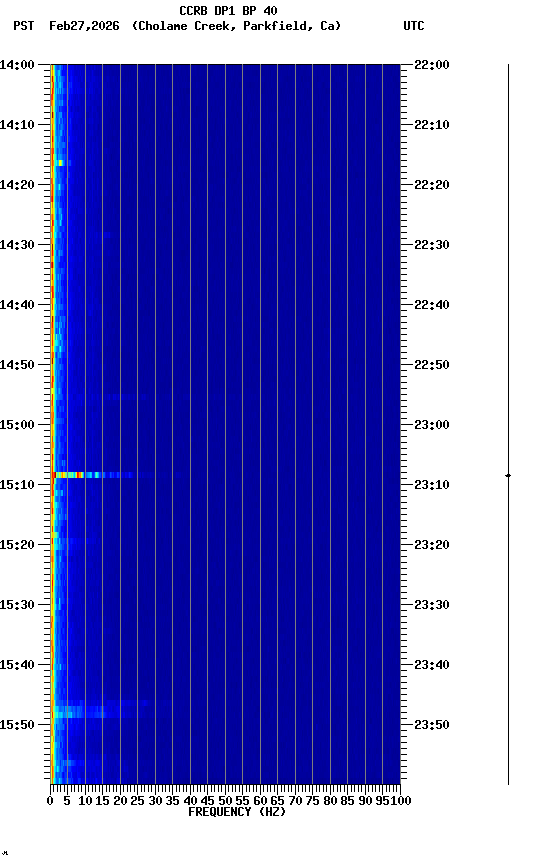552x864 pixels.
Task: Click the "90" Hz frequency axis label
Action: tap(365, 801)
